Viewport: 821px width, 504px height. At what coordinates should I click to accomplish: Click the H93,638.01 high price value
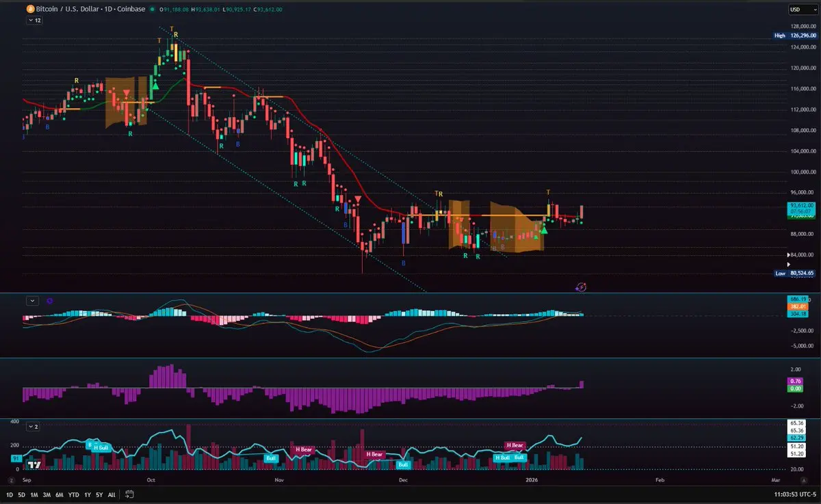click(205, 10)
